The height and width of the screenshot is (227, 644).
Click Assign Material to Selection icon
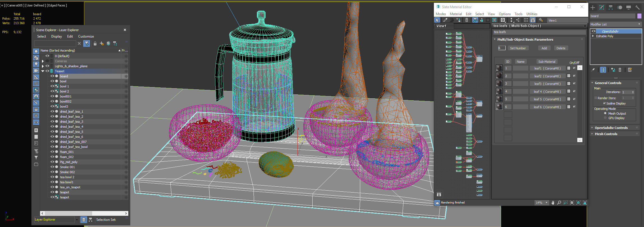click(x=458, y=20)
